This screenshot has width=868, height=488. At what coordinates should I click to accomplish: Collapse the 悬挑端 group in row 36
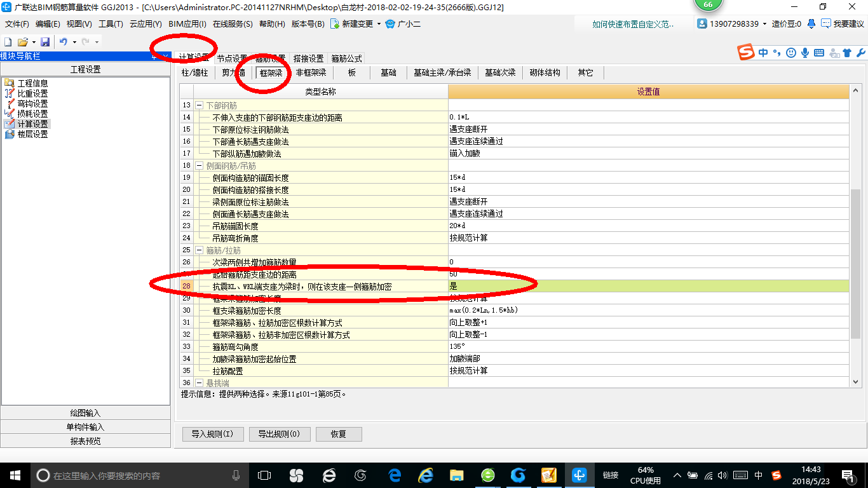click(x=199, y=383)
